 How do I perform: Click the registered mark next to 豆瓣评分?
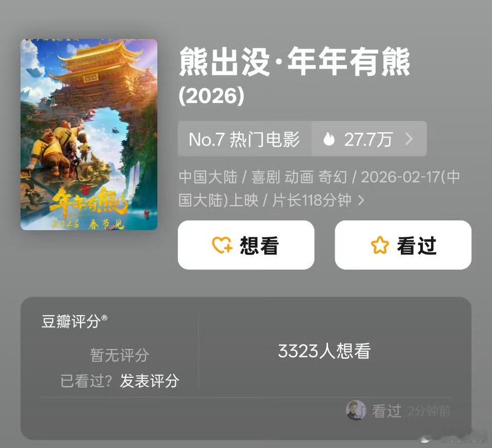(104, 318)
